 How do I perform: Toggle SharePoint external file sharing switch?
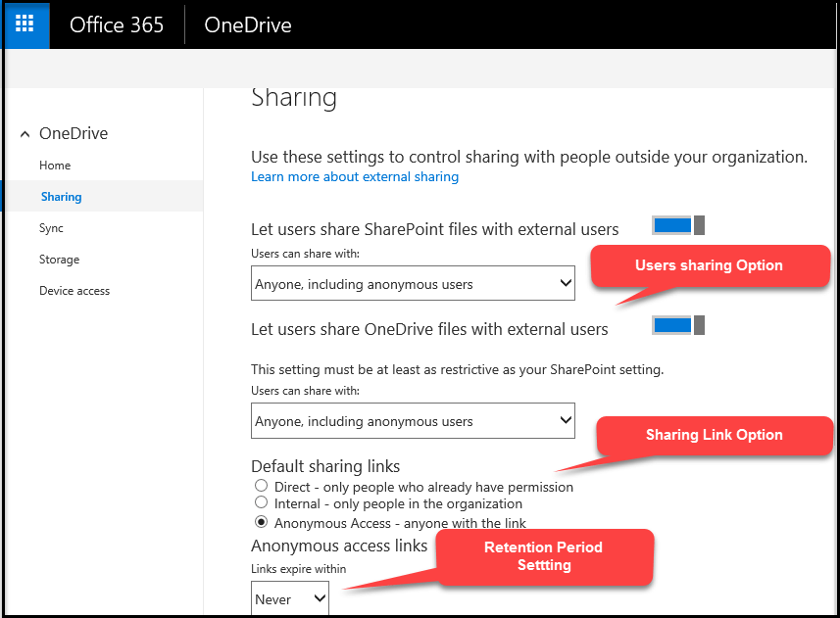(678, 226)
